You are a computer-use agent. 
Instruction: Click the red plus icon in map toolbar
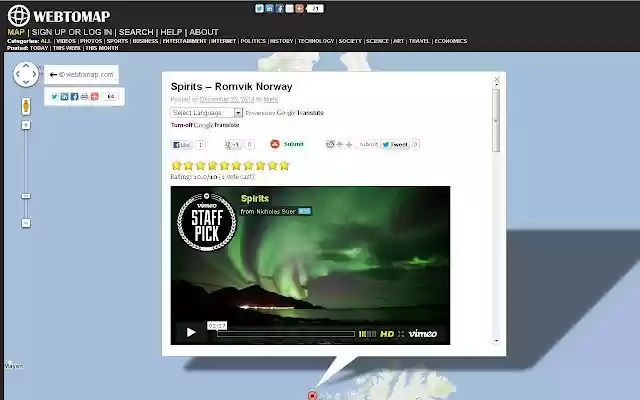point(95,96)
